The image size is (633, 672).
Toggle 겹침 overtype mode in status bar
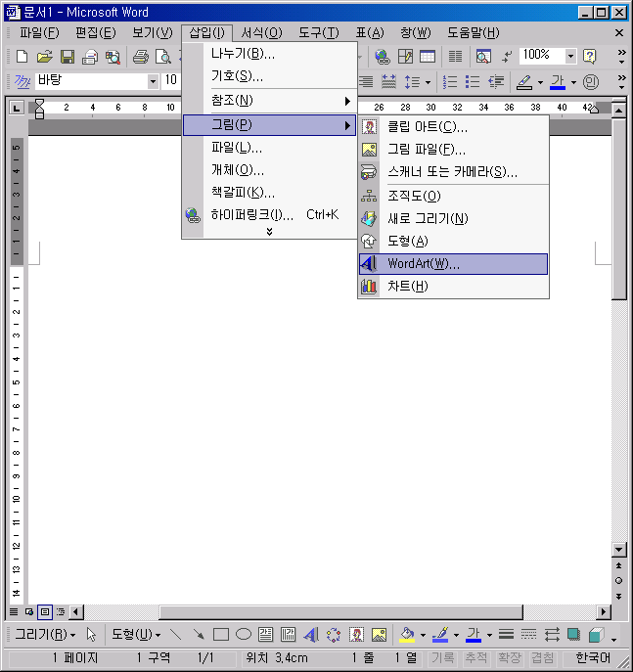[543, 657]
